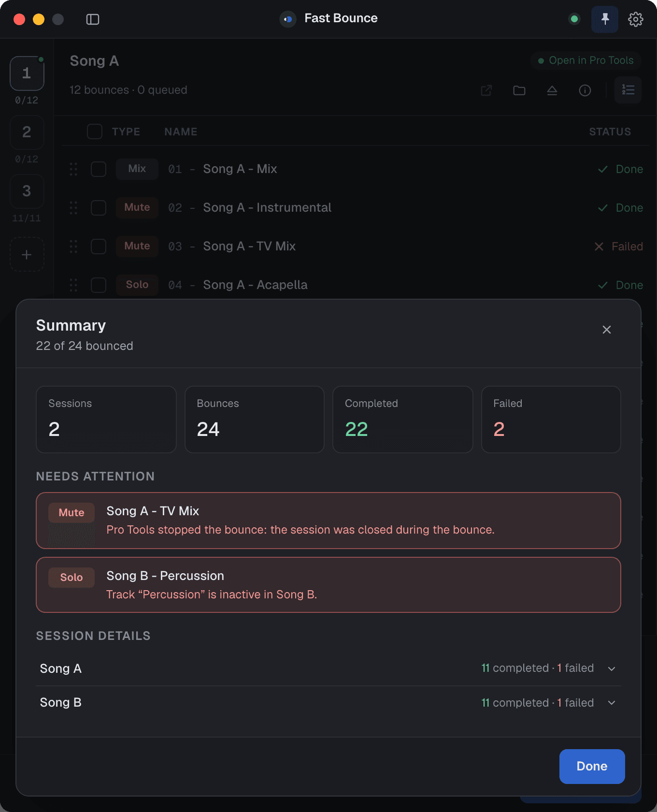
Task: Click the eject session icon
Action: coord(552,90)
